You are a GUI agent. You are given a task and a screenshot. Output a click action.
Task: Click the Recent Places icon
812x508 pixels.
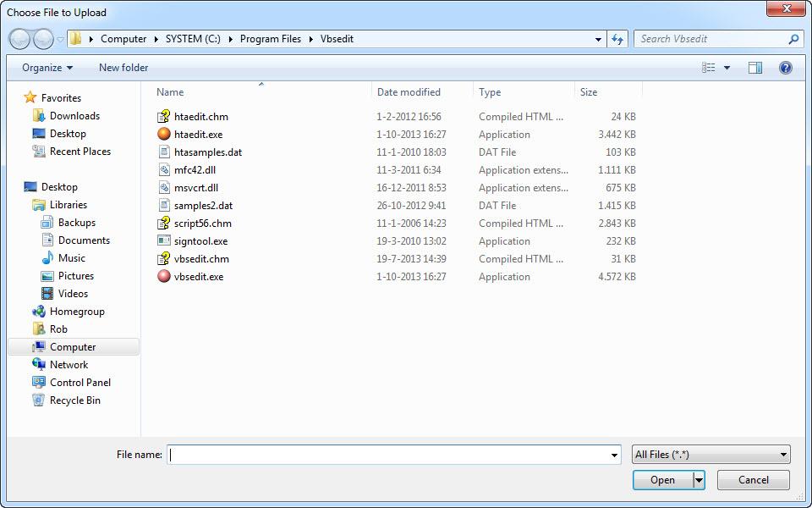coord(38,151)
